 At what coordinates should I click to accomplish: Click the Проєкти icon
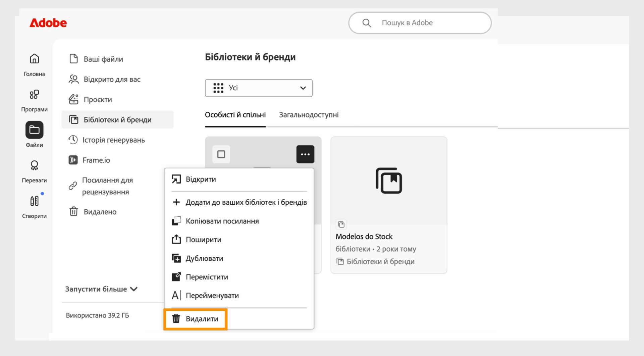pos(73,99)
